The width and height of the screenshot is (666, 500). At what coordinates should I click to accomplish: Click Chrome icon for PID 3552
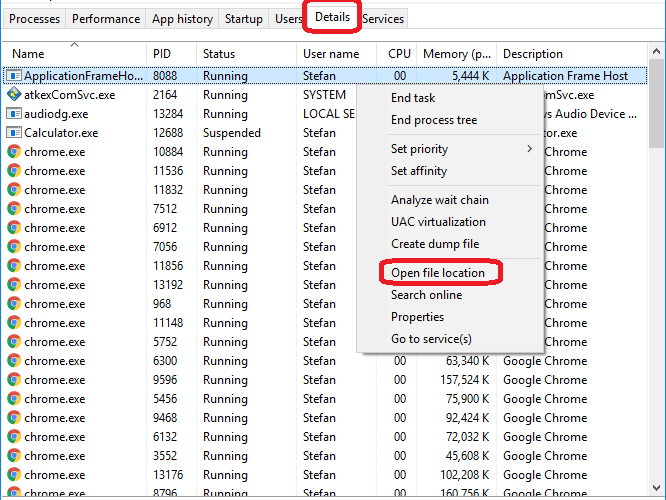[14, 456]
